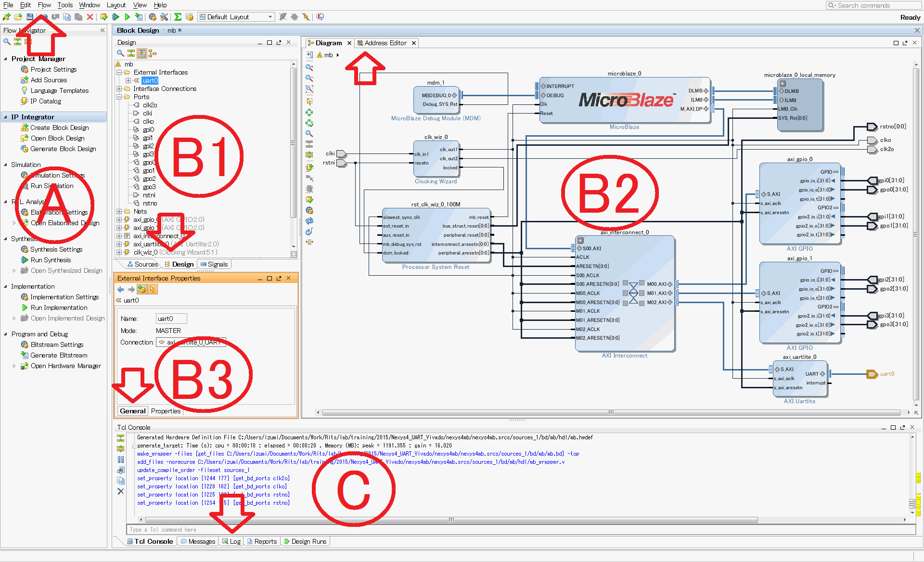924x562 pixels.
Task: Open the Design Runs tab
Action: click(x=305, y=541)
